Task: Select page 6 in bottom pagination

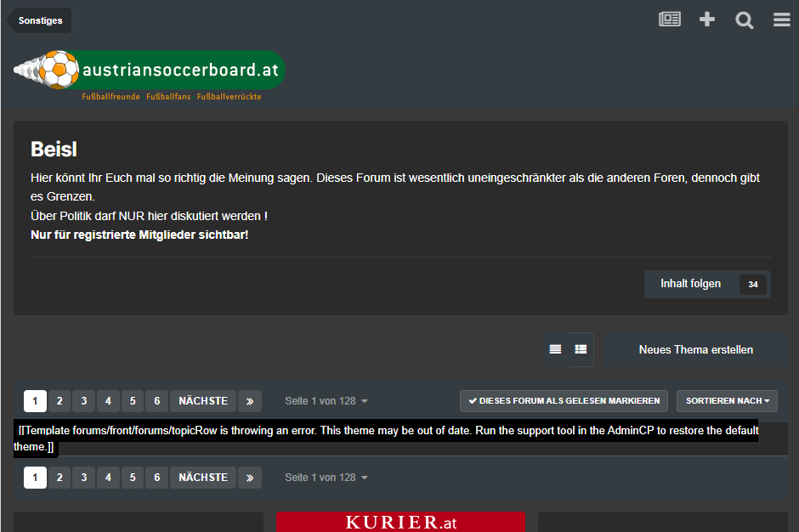Action: pyautogui.click(x=156, y=478)
